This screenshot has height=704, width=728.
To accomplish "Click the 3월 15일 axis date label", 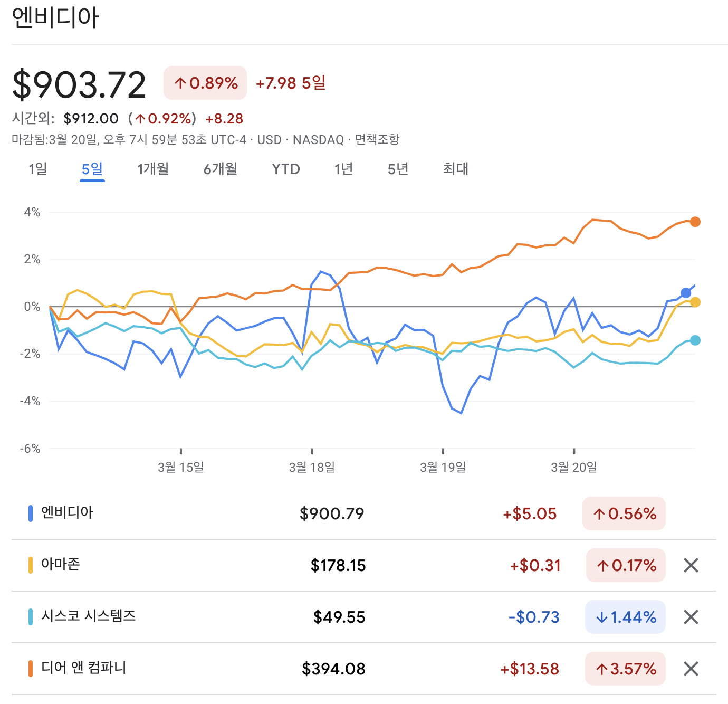I will [x=181, y=467].
